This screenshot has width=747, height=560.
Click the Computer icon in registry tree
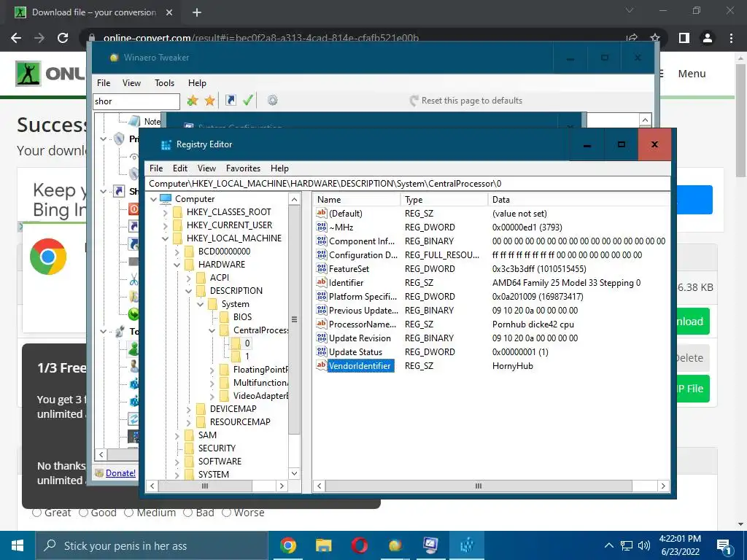click(166, 198)
